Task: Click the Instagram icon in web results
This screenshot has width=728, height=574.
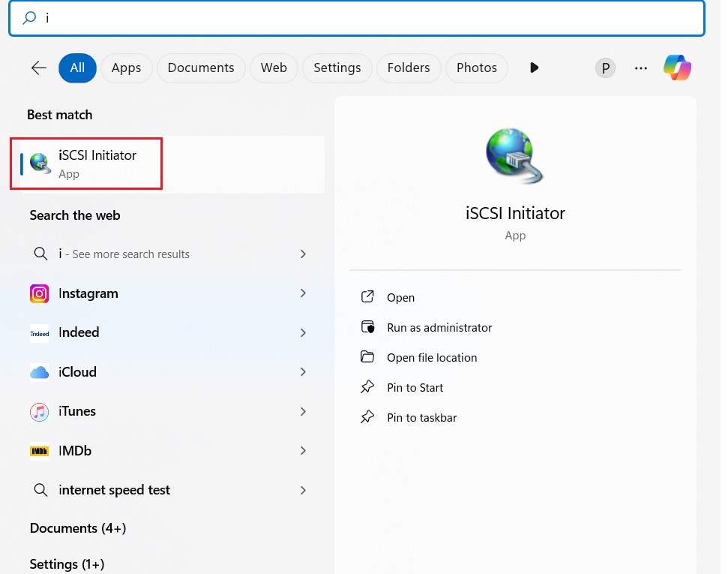Action: [40, 293]
